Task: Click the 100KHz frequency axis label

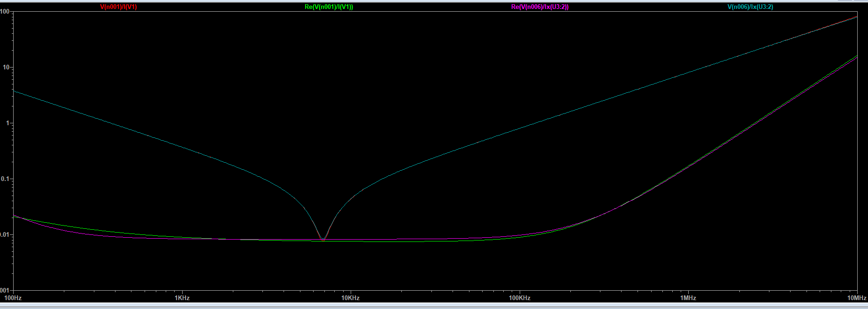Action: 520,298
